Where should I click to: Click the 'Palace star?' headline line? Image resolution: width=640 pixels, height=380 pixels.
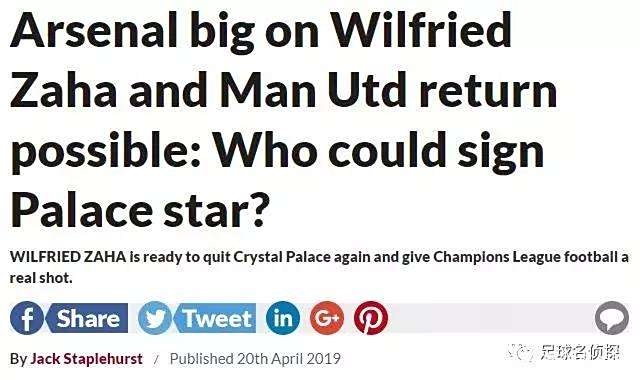pyautogui.click(x=140, y=212)
